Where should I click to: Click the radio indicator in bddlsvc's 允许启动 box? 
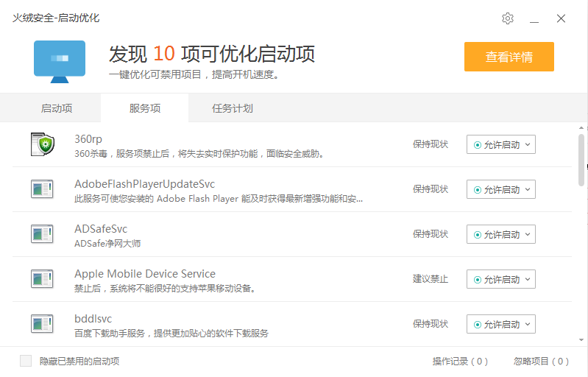[x=478, y=325]
